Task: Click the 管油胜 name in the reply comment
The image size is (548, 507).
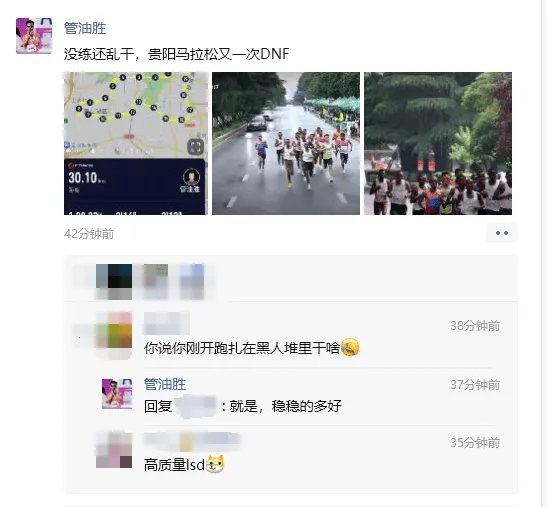Action: (165, 384)
